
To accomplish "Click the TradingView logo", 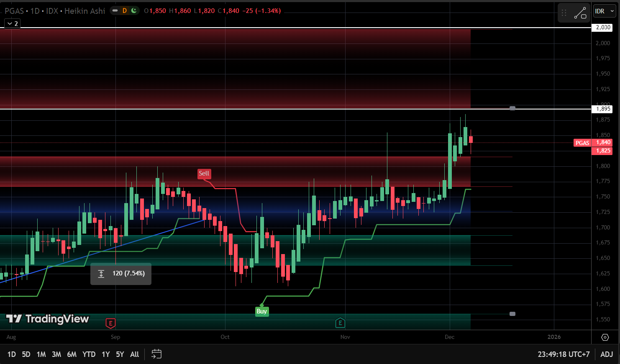I will 48,319.
